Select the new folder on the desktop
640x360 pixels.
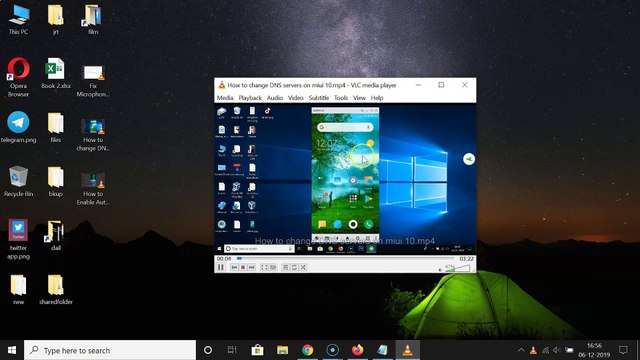[x=18, y=290]
